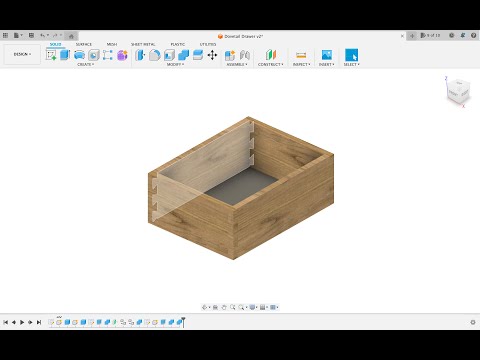Screen dimensions: 480x360
Task: Select the Joint tool
Action: (245, 55)
